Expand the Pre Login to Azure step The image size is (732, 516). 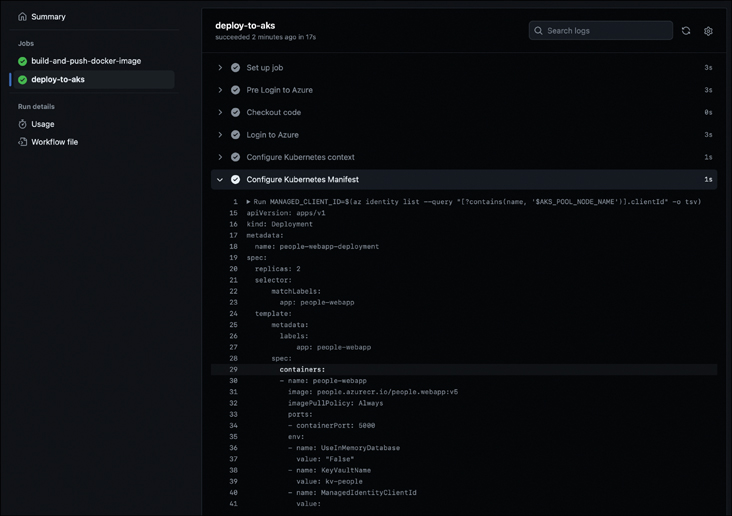coord(220,90)
